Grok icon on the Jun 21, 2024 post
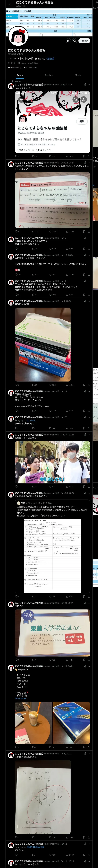 (x=84, y=603)
